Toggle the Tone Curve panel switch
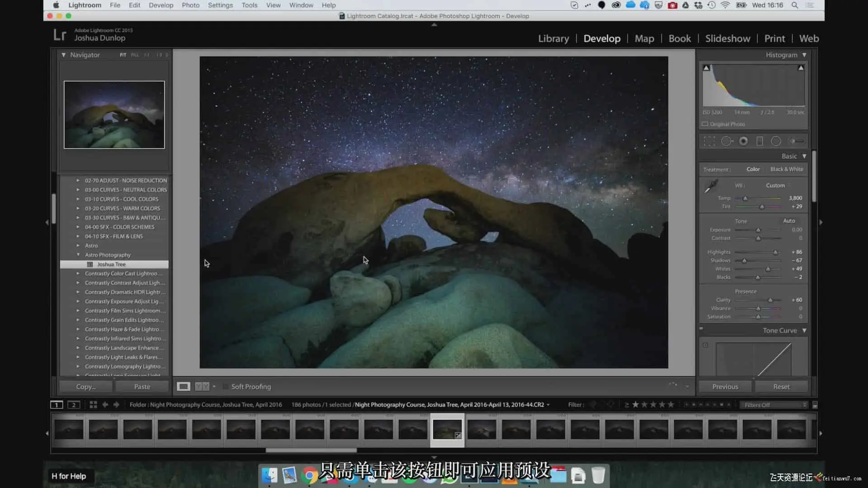This screenshot has width=868, height=488. (702, 329)
